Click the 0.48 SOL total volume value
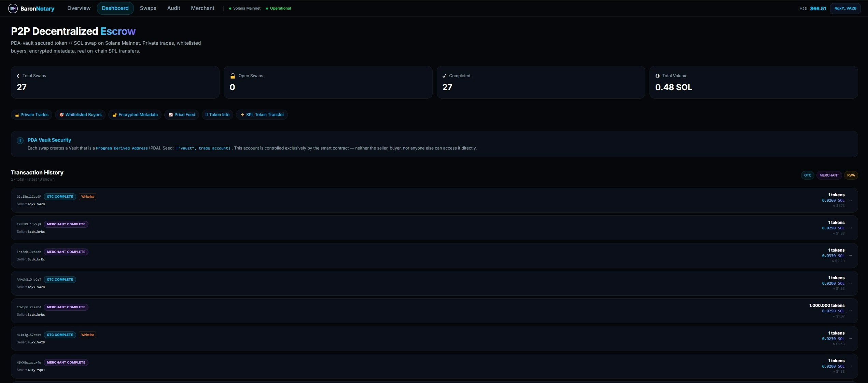This screenshot has width=868, height=383. point(673,87)
